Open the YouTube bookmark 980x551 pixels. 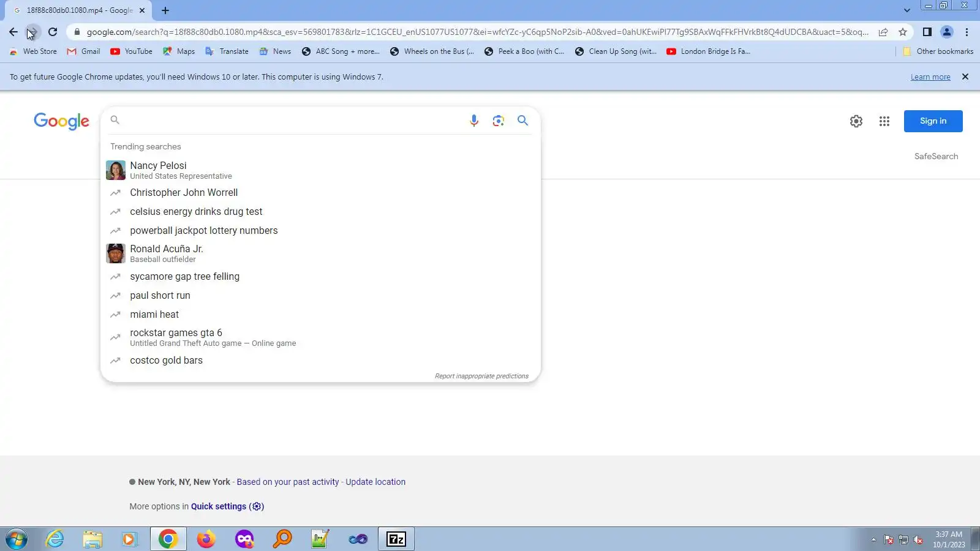132,51
